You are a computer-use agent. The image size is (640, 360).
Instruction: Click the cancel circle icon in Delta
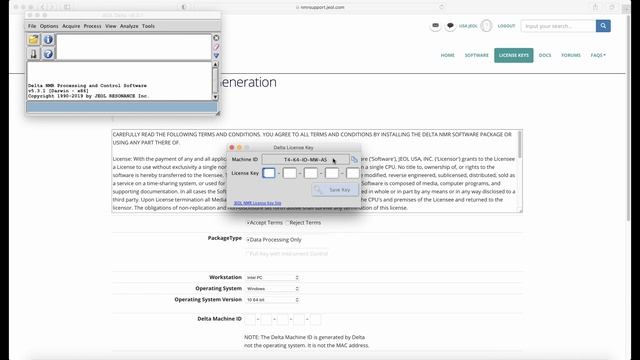pyautogui.click(x=216, y=38)
